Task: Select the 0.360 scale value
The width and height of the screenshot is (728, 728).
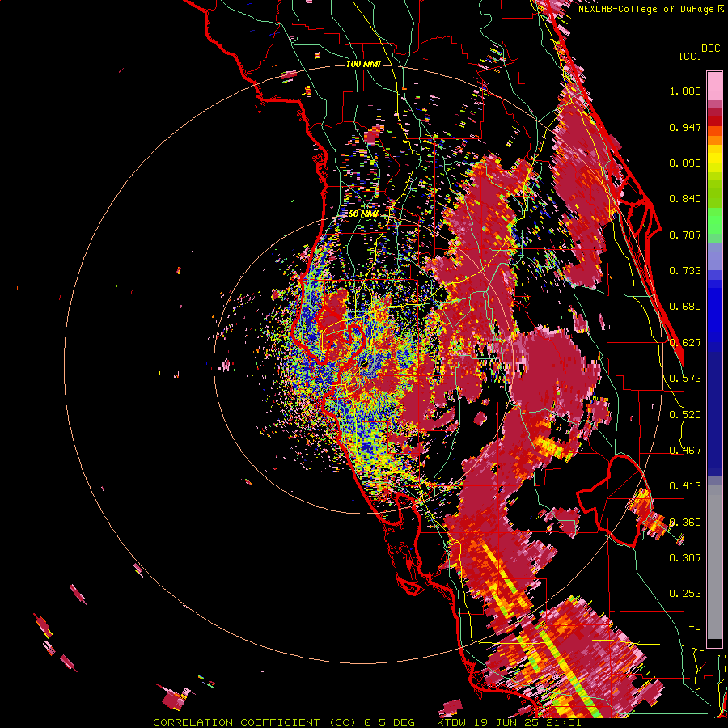Action: (685, 523)
